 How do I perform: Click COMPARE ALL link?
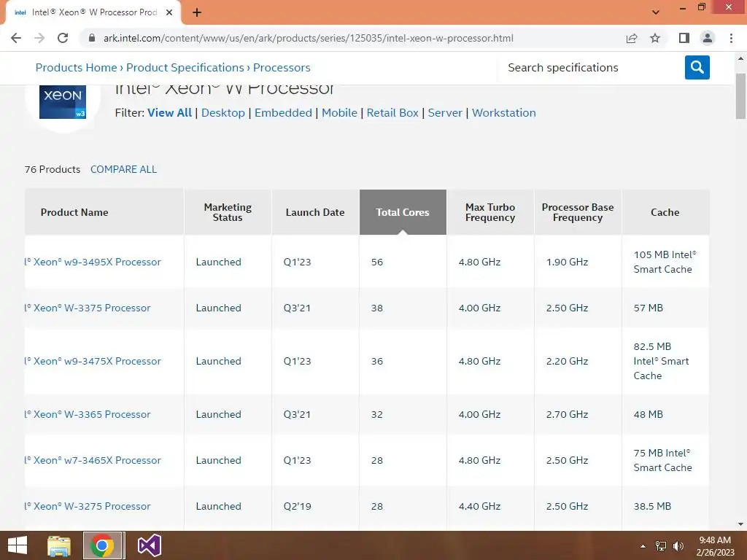pyautogui.click(x=123, y=169)
